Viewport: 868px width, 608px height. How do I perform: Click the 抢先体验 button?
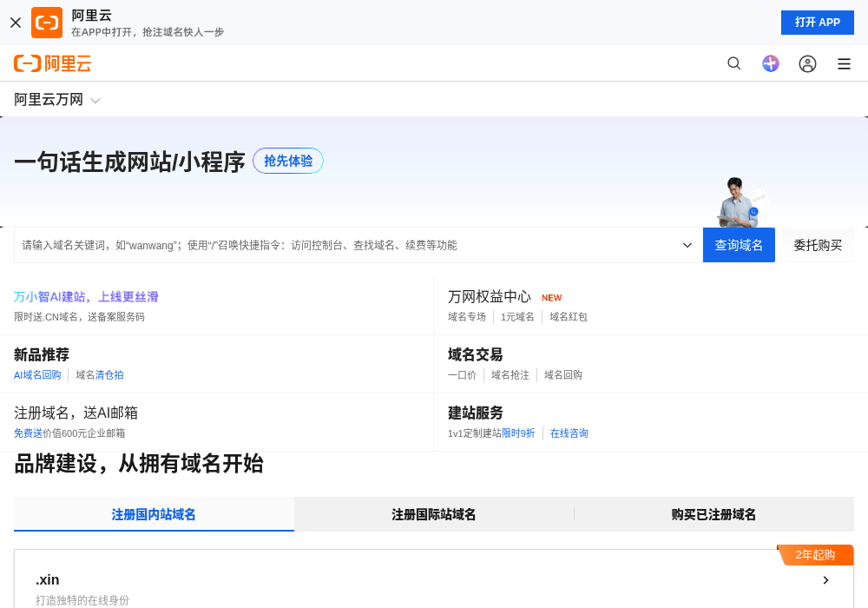288,161
